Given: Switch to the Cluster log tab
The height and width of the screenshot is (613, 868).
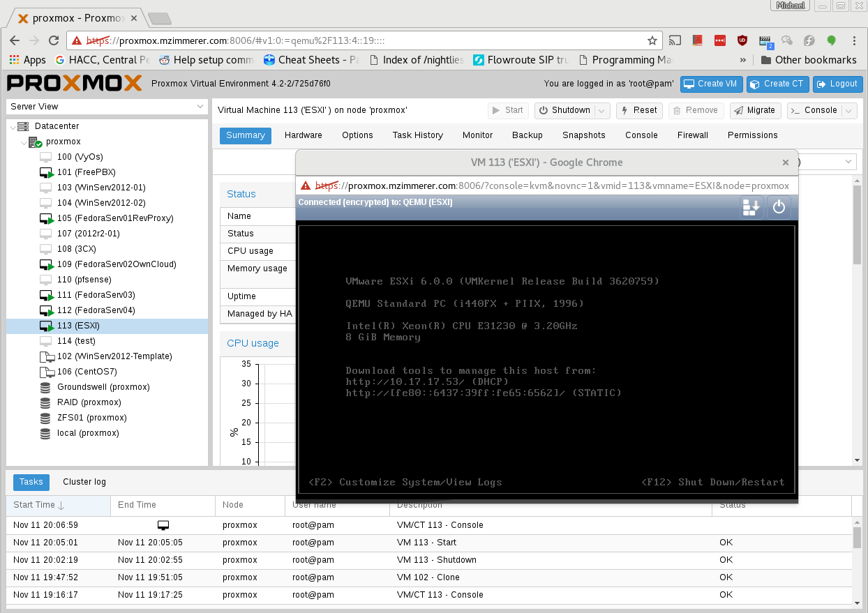Looking at the screenshot, I should point(84,482).
